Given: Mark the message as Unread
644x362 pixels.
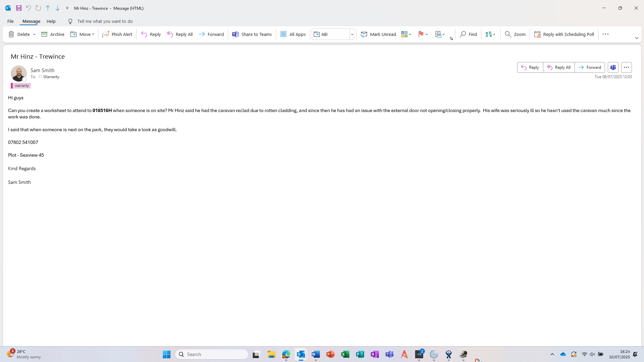Looking at the screenshot, I should click(378, 34).
